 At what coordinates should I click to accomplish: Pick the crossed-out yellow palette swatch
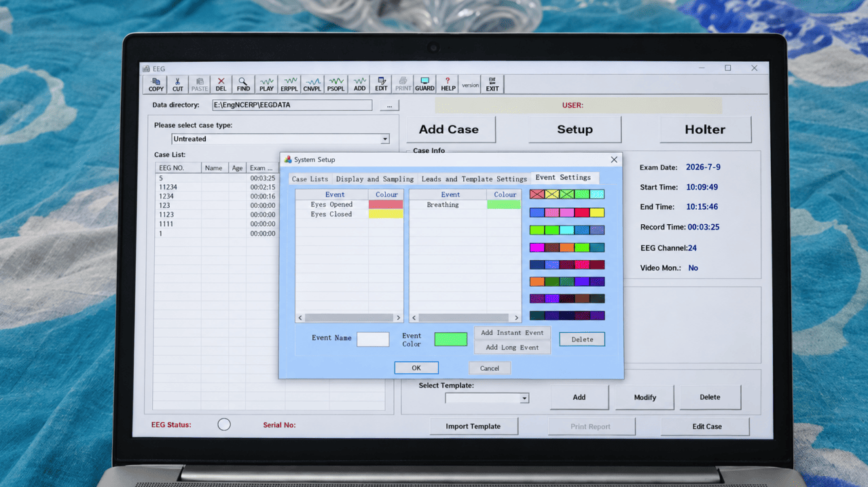pos(552,194)
